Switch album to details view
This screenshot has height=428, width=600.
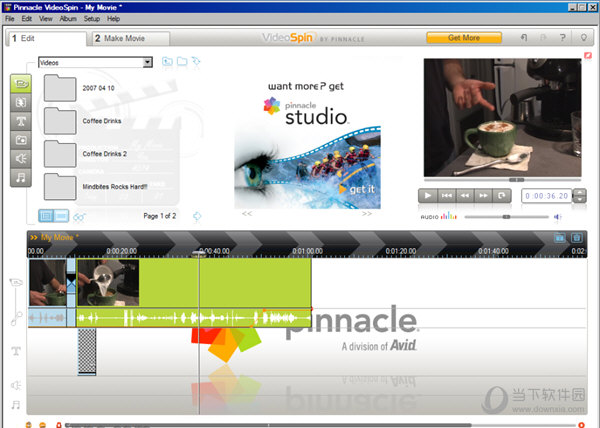[61, 216]
